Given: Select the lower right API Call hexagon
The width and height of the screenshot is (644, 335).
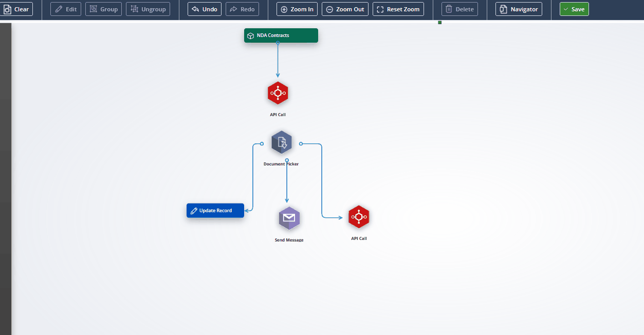Looking at the screenshot, I should point(359,217).
